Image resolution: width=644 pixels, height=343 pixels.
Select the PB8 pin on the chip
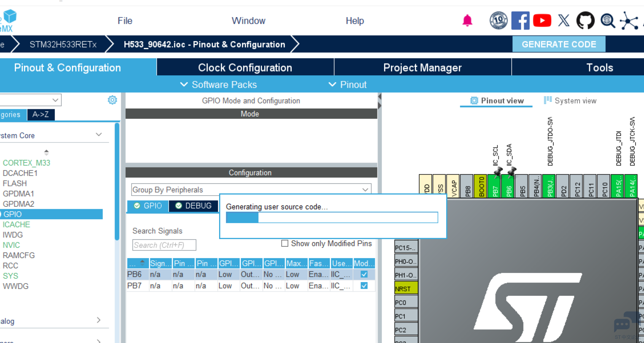pyautogui.click(x=467, y=186)
